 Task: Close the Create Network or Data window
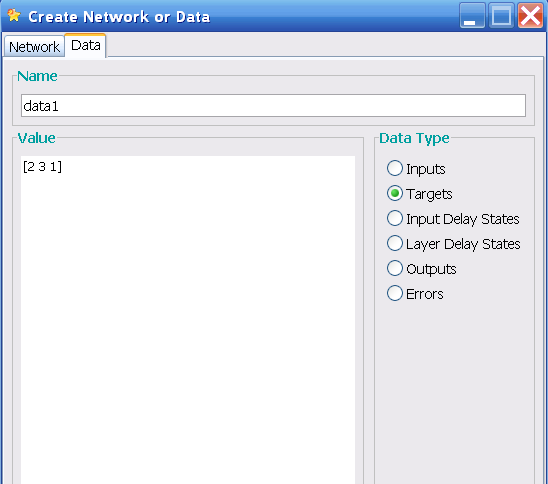click(x=530, y=15)
